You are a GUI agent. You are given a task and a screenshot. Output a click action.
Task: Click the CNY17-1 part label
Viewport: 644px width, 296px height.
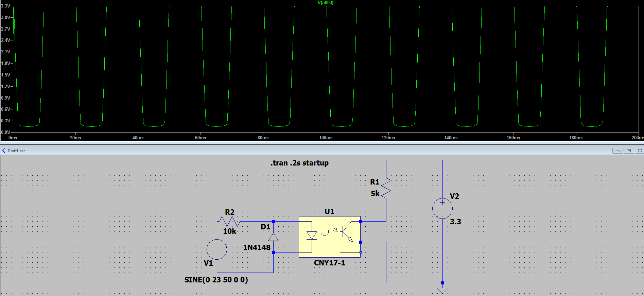click(x=329, y=263)
